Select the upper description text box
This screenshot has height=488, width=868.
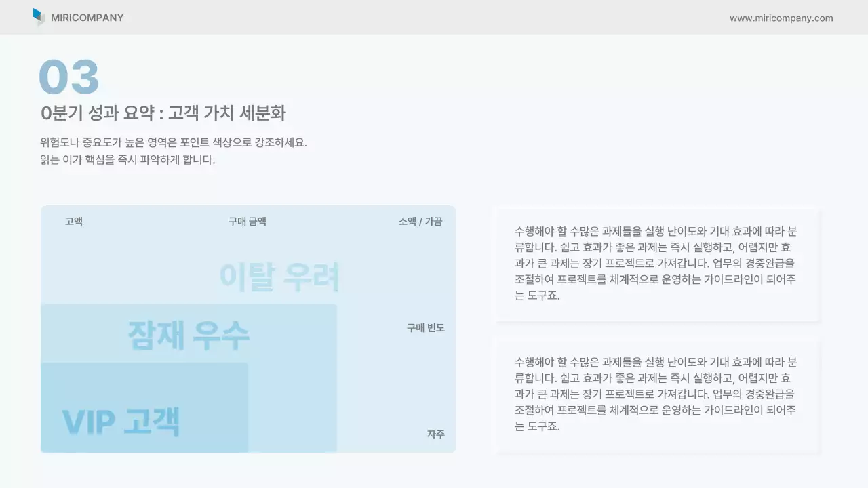(657, 264)
